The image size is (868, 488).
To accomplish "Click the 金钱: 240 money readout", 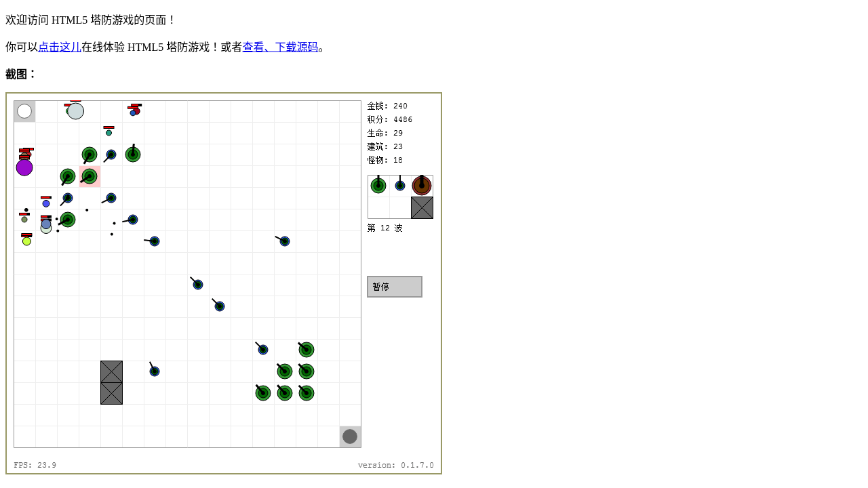I will 388,106.
